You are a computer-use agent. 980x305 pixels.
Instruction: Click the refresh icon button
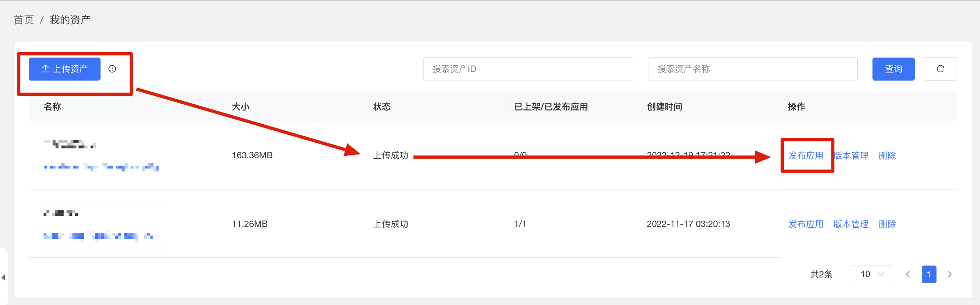pos(940,69)
